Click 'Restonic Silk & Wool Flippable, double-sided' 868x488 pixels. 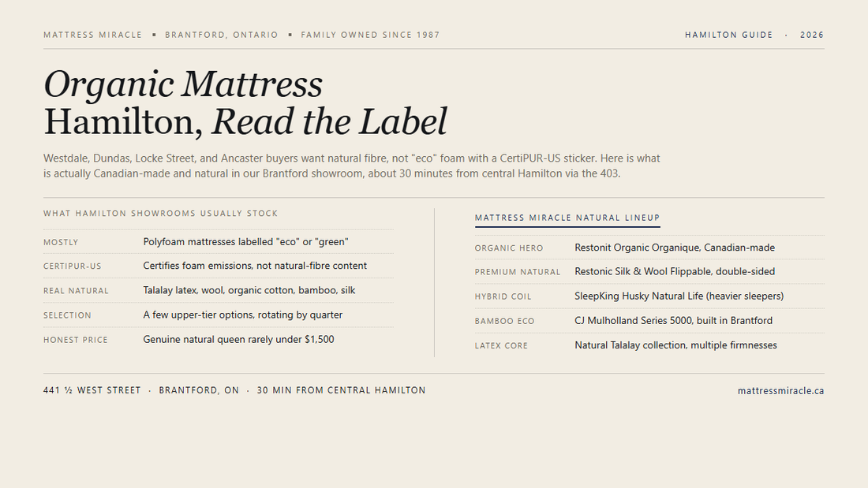pyautogui.click(x=675, y=271)
